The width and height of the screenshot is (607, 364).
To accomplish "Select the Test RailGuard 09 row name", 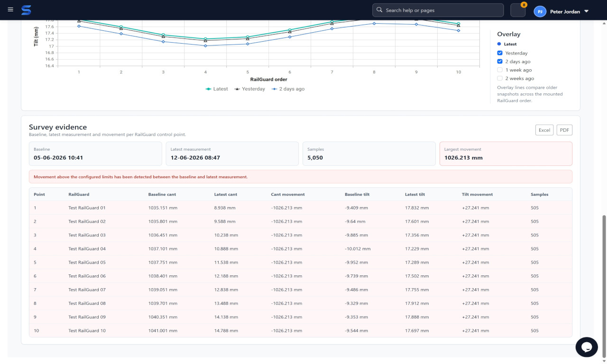I will [x=87, y=317].
